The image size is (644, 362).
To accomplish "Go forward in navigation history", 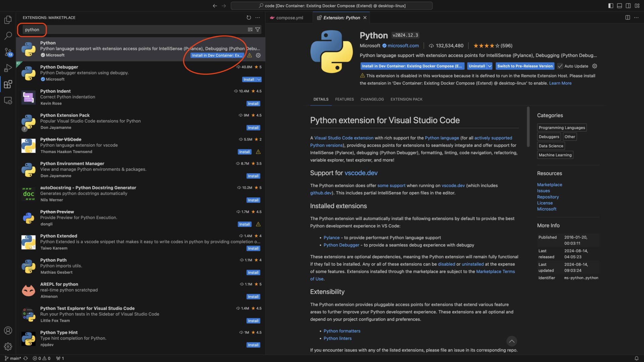I will tap(224, 6).
